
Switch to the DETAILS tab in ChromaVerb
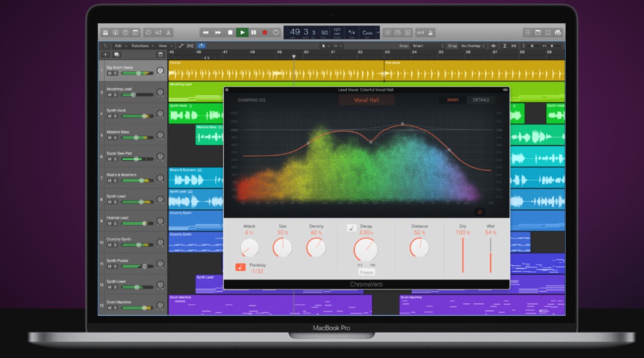click(x=481, y=100)
